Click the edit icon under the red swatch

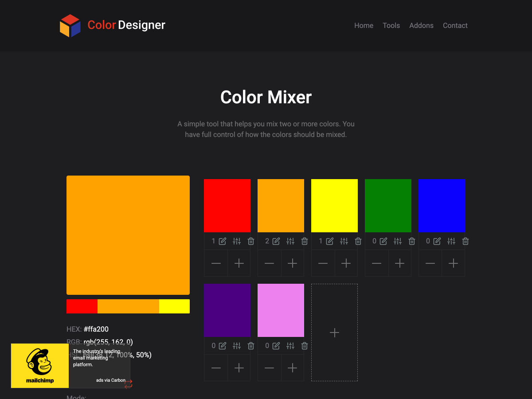click(x=223, y=241)
